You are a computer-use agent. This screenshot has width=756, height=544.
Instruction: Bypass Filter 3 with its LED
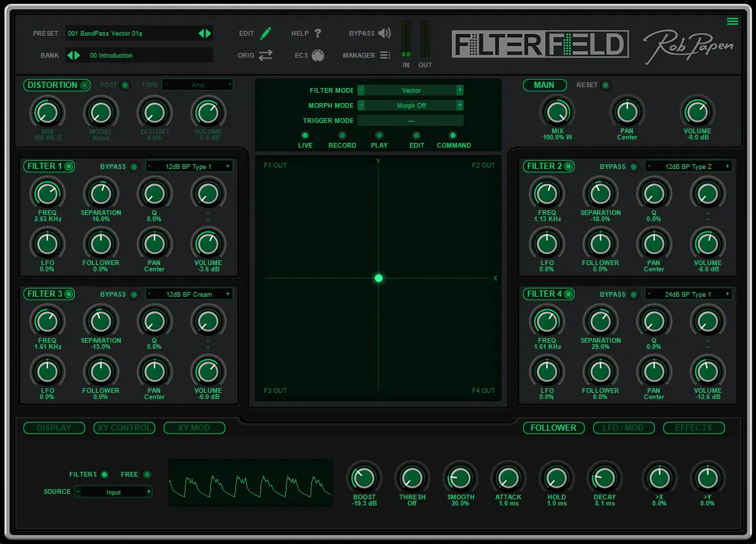[134, 295]
